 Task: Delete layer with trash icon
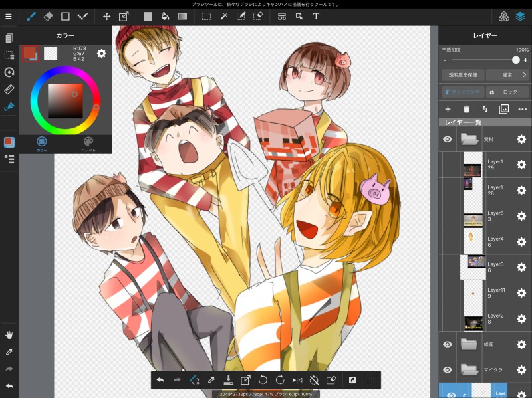pos(467,109)
